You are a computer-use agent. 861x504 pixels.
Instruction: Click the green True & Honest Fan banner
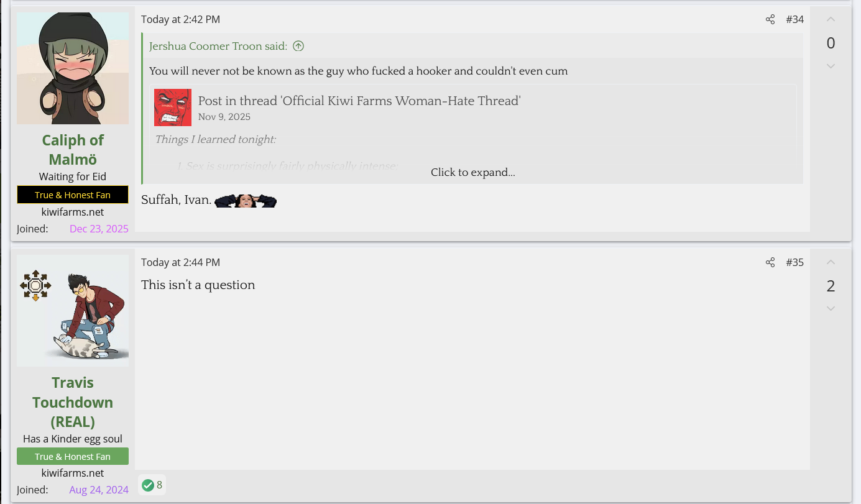tap(73, 456)
